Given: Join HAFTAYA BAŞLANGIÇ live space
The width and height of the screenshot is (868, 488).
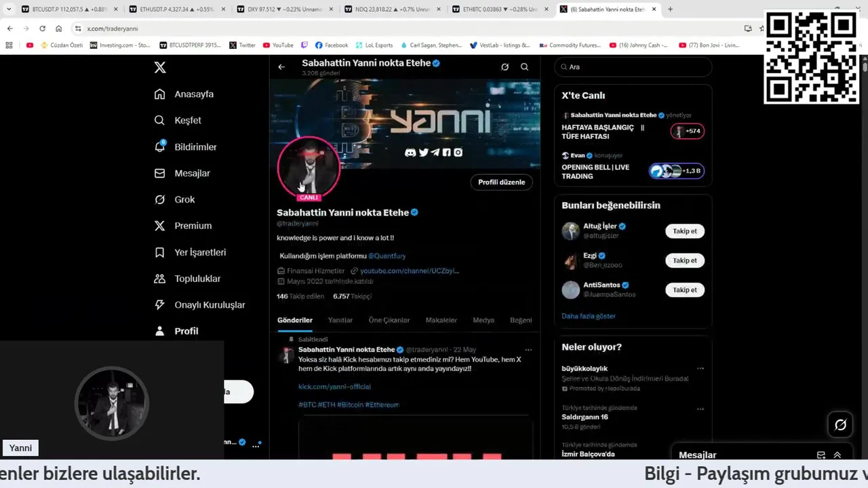Looking at the screenshot, I should 688,131.
